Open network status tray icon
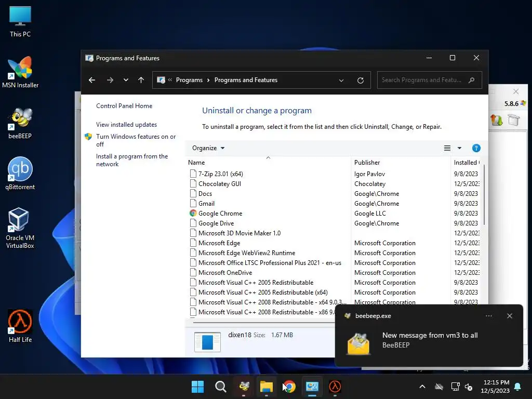The height and width of the screenshot is (399, 532). click(x=455, y=387)
